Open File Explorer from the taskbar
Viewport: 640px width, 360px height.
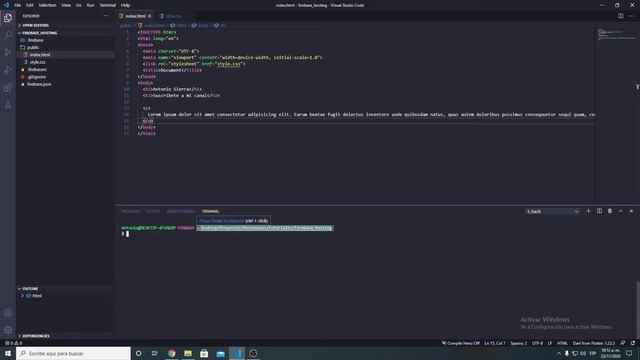coord(188,353)
